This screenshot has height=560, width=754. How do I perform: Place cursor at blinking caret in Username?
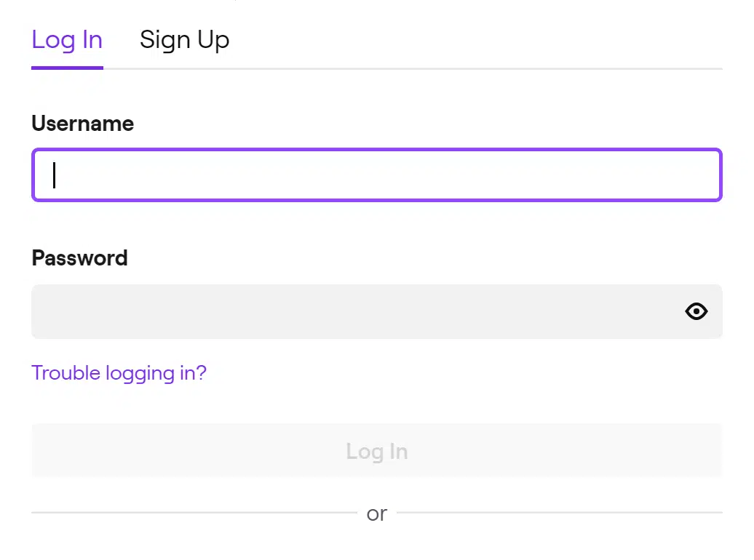tap(55, 175)
